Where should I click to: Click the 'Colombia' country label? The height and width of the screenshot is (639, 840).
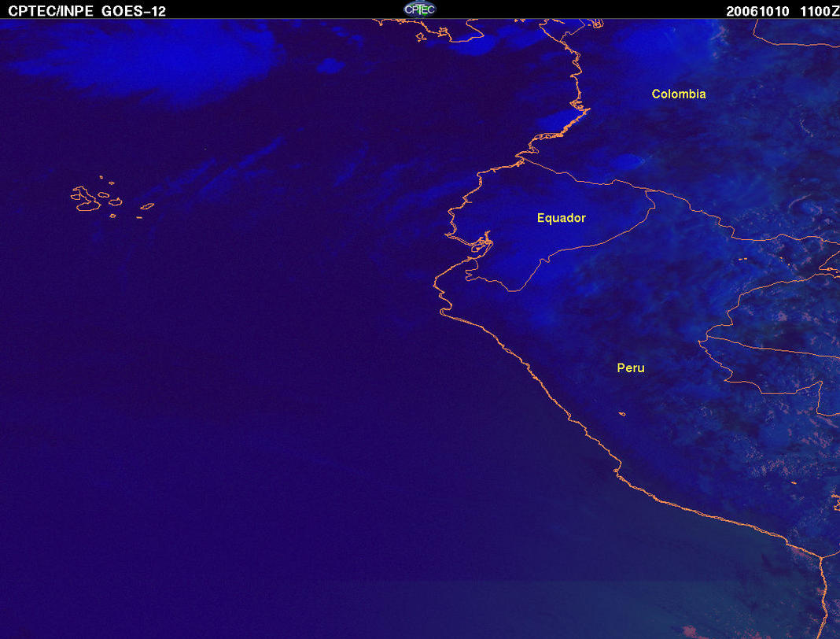click(x=679, y=94)
